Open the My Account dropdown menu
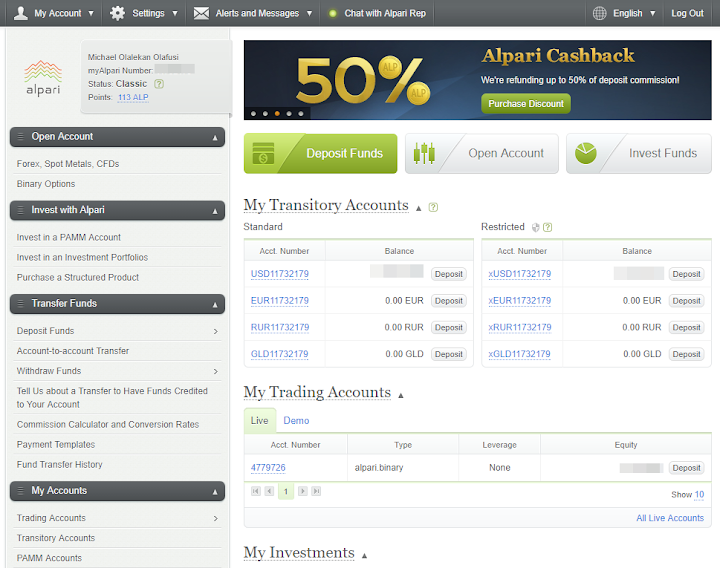 (90, 14)
